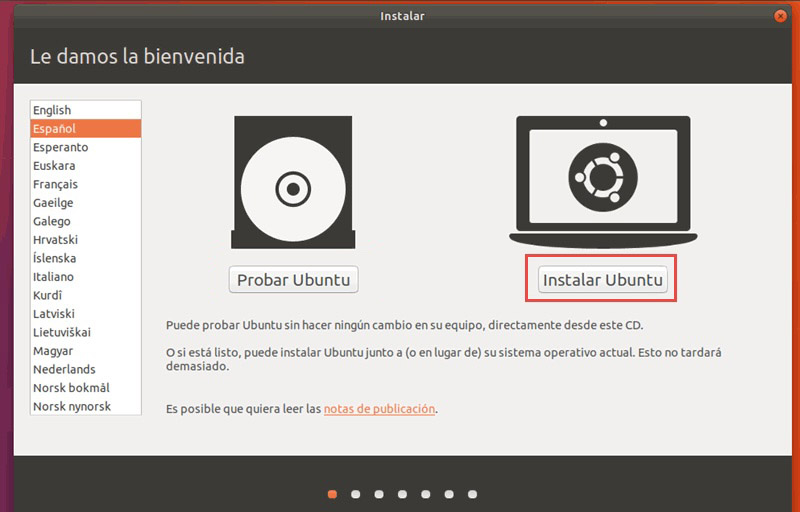Image resolution: width=800 pixels, height=512 pixels.
Task: Click the Probar Ubuntu button
Action: [293, 279]
